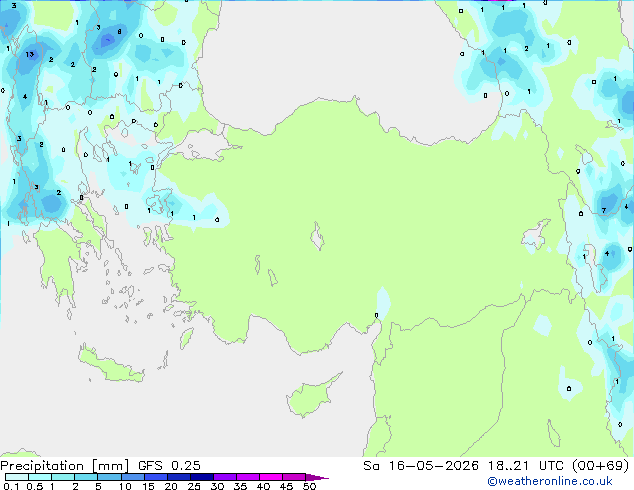634x490 pixels.
Task: Click the '40' legend scale label
Action: pos(263,486)
